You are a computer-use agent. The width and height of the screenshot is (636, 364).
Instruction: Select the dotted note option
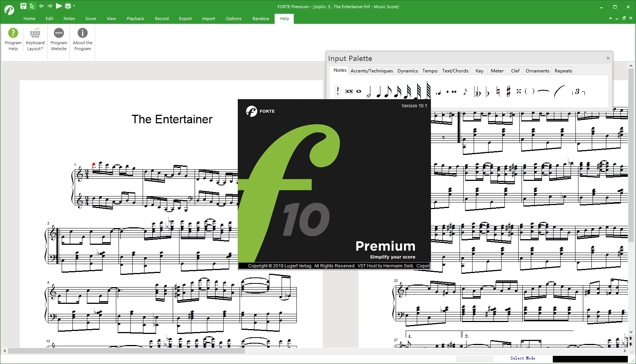point(447,91)
